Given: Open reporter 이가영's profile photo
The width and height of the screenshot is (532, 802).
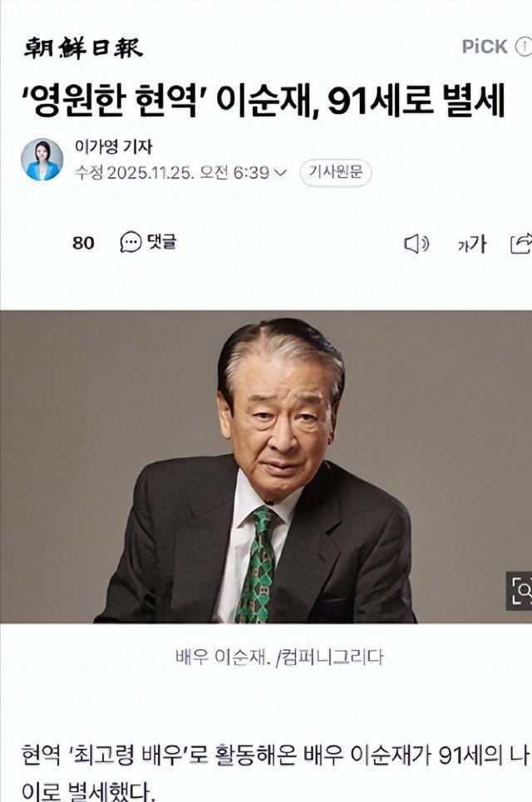Looking at the screenshot, I should tap(42, 160).
